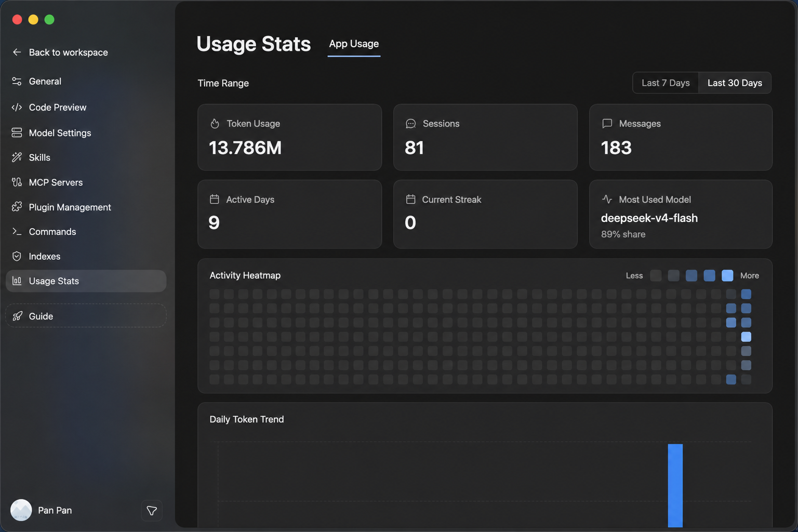This screenshot has height=532, width=798.
Task: Select the Last 30 Days time range
Action: (735, 83)
